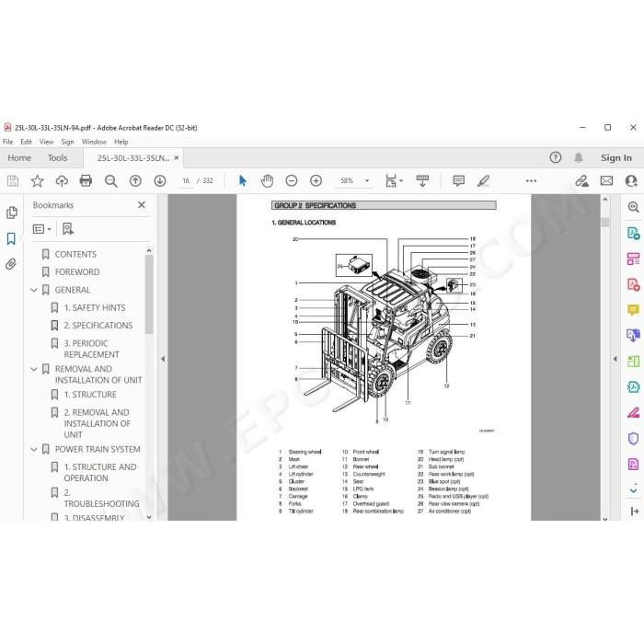Share link to file icon

point(581,180)
